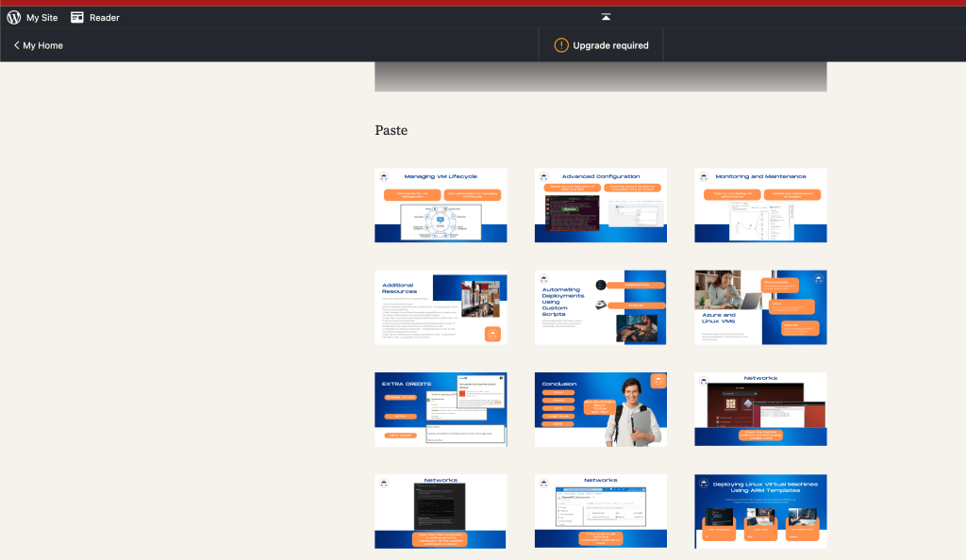Click the gray image block above Paste
The image size is (966, 560).
click(x=601, y=76)
